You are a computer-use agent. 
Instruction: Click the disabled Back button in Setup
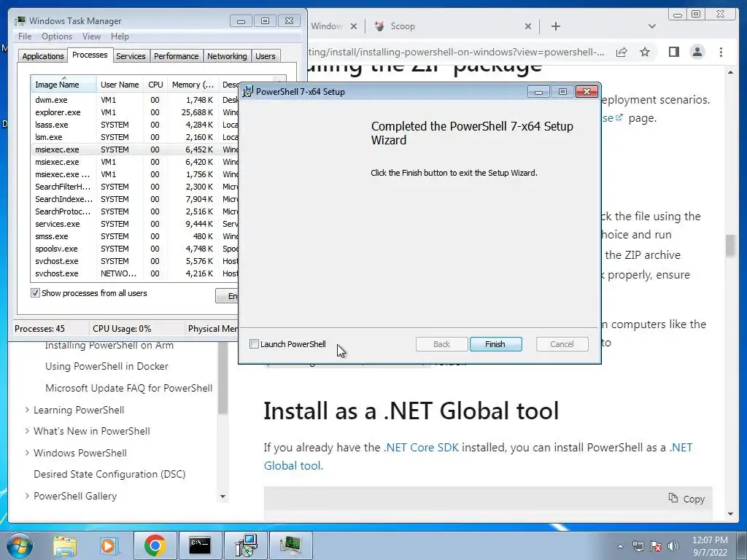[x=441, y=344]
